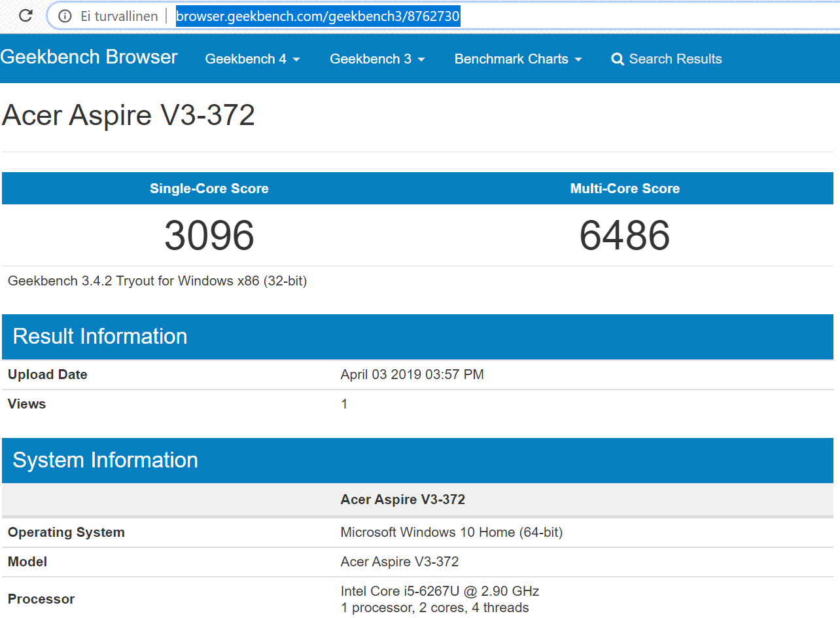Click the Processor row label

pos(41,599)
